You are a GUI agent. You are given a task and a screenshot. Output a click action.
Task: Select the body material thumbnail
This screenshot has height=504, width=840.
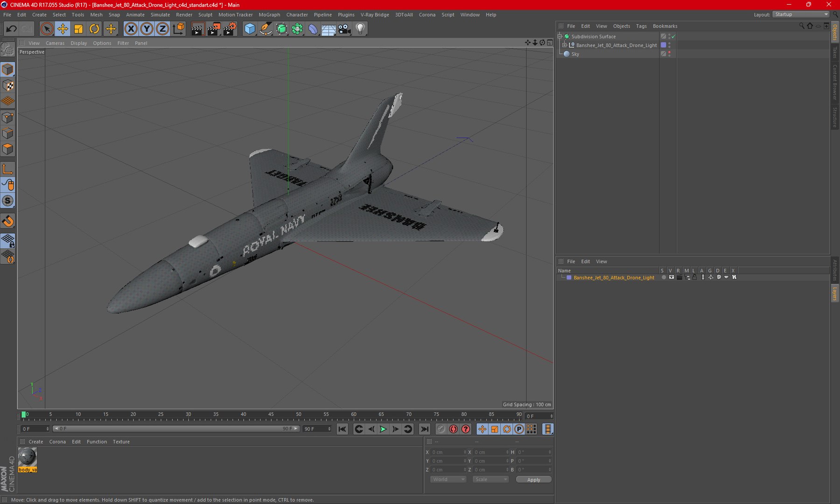(28, 460)
